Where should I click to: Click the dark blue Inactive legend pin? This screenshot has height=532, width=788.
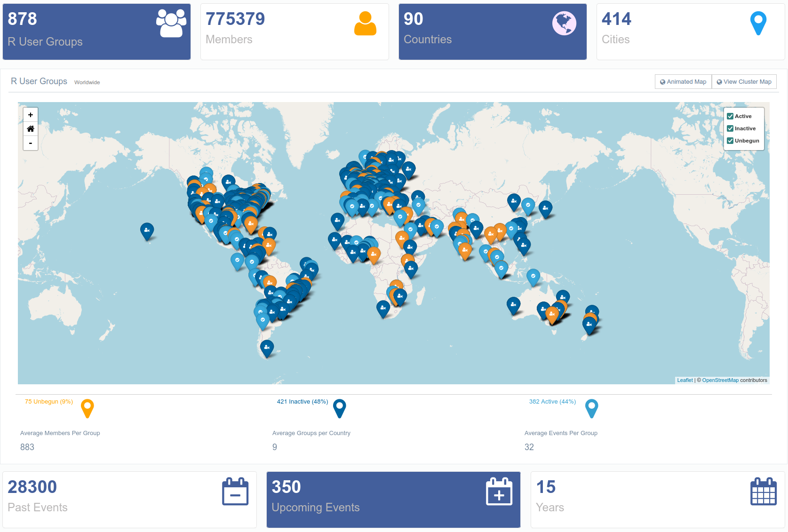339,408
